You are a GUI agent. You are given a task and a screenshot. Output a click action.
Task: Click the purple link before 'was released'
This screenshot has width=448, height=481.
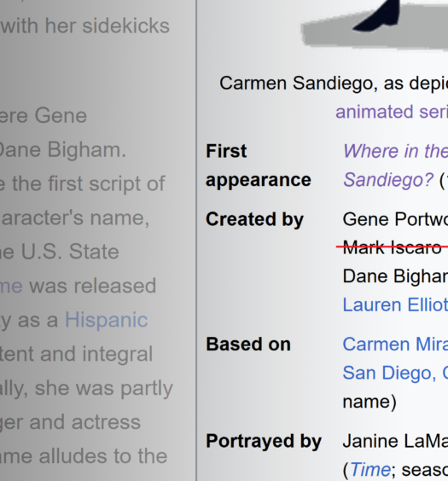[11, 286]
